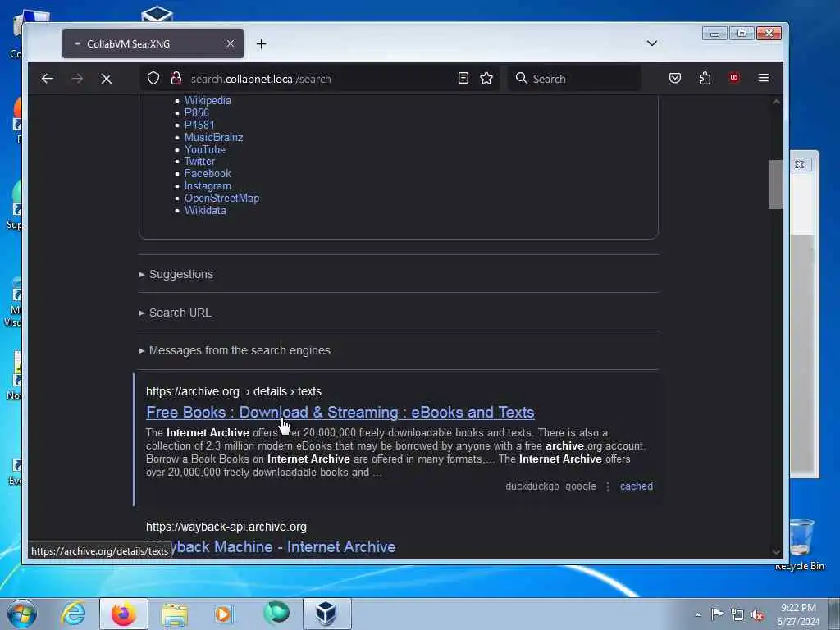Expand the Search URL section
840x630 pixels.
[x=175, y=313]
